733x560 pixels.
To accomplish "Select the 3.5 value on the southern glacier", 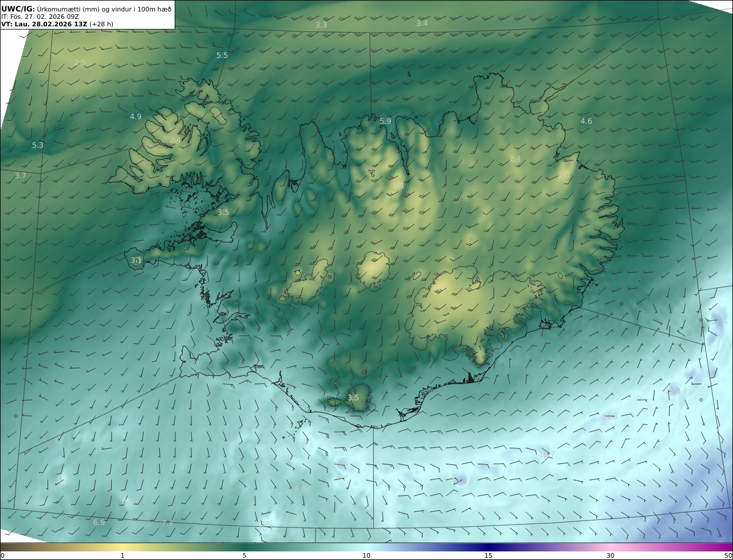I will coord(353,397).
